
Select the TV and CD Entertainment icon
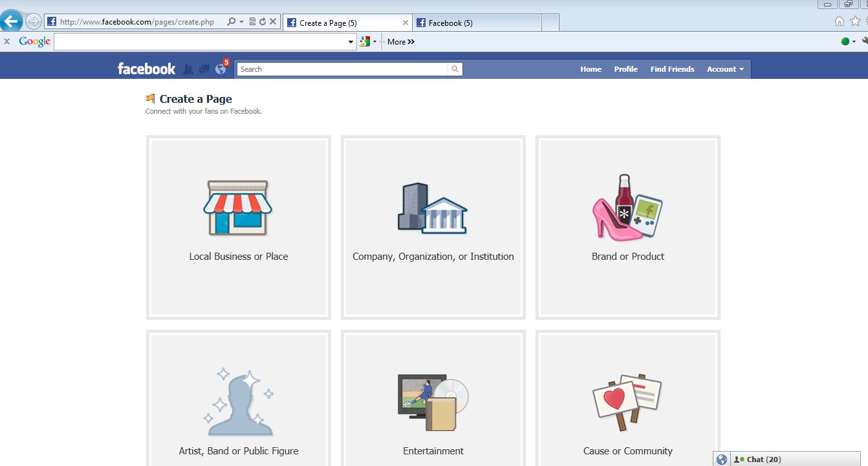433,402
